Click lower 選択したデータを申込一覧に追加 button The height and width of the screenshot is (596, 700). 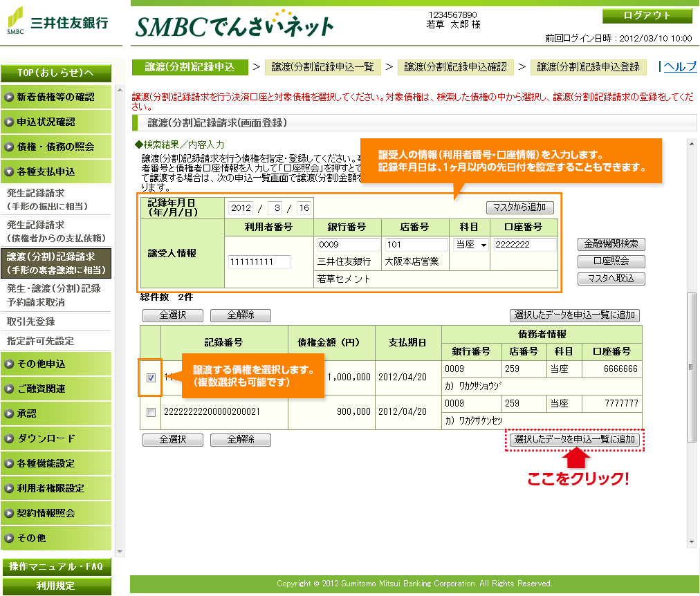[575, 440]
